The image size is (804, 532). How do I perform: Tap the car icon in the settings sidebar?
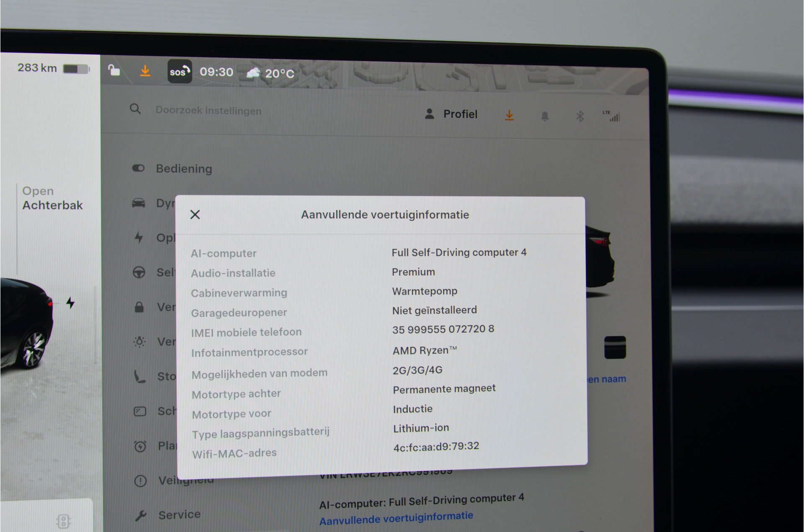[x=139, y=203]
